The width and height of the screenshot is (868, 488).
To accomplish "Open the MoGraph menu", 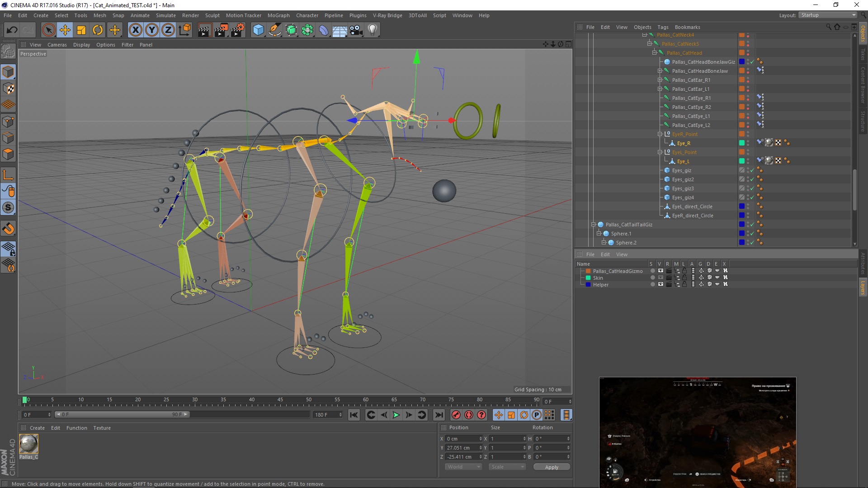I will tap(278, 15).
